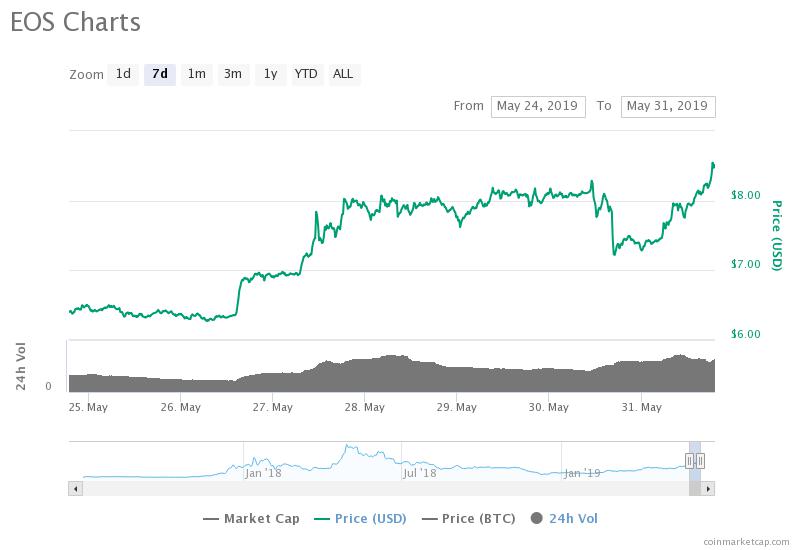The image size is (800, 550).
Task: Grab the left navigator range handle
Action: tap(689, 462)
